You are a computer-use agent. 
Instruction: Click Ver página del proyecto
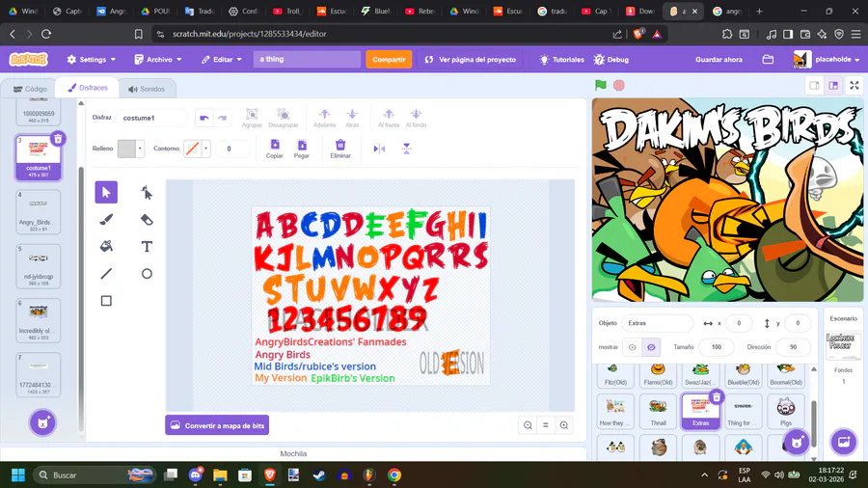[471, 59]
